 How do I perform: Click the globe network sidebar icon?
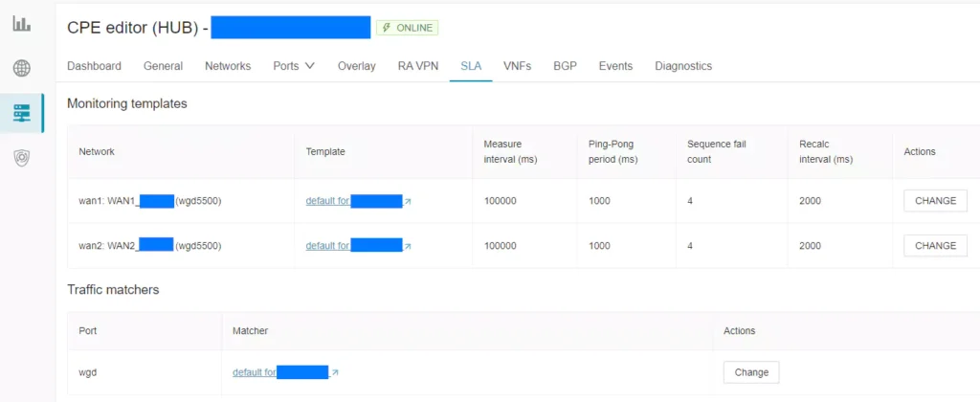[x=22, y=69]
